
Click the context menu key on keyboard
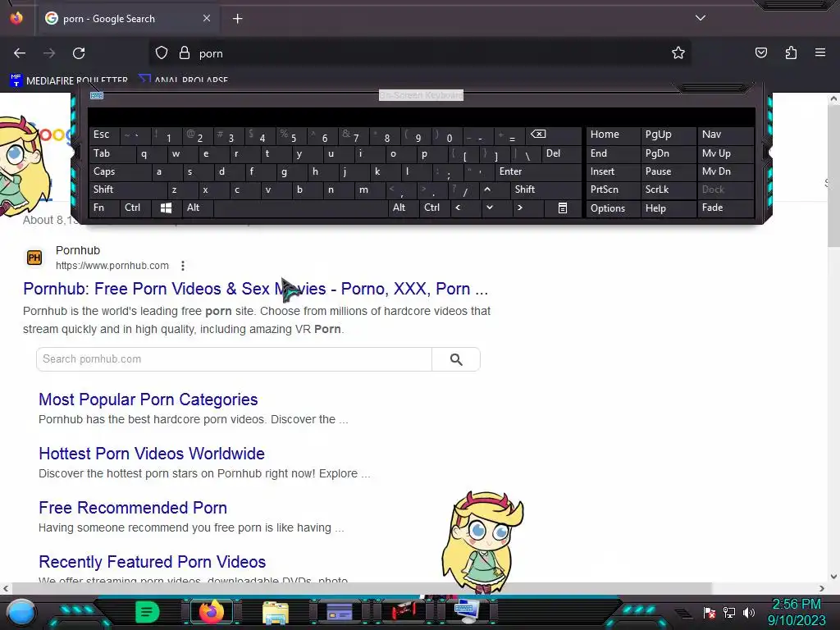563,208
